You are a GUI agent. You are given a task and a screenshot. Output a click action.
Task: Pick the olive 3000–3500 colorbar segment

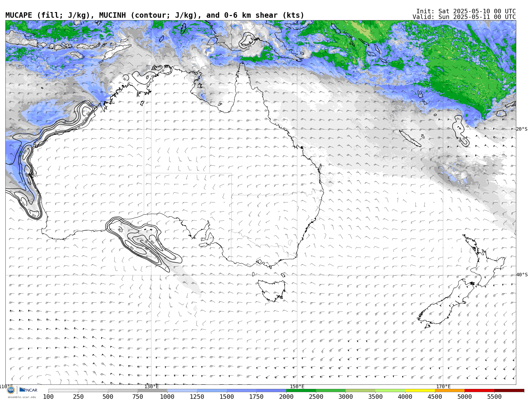point(361,391)
